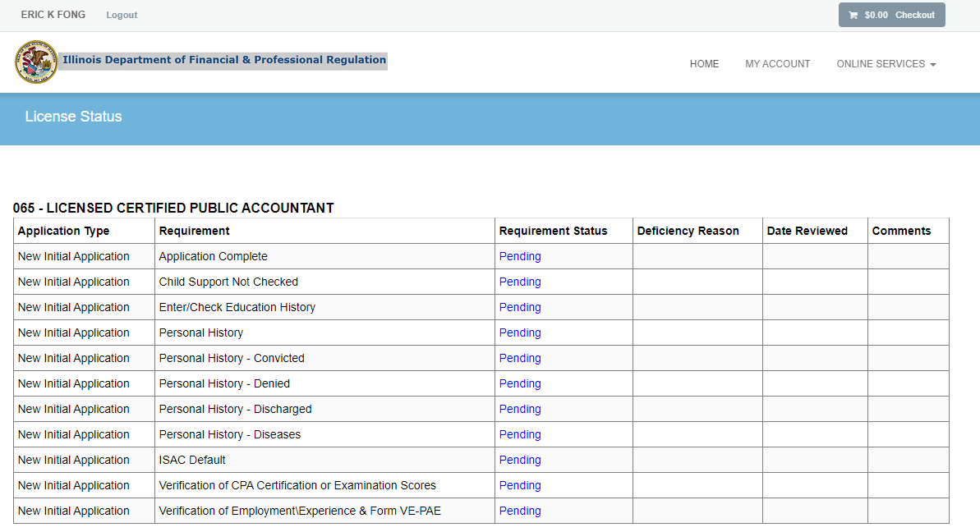This screenshot has width=980, height=532.
Task: Click the Illinois state seal logo
Action: [x=36, y=62]
